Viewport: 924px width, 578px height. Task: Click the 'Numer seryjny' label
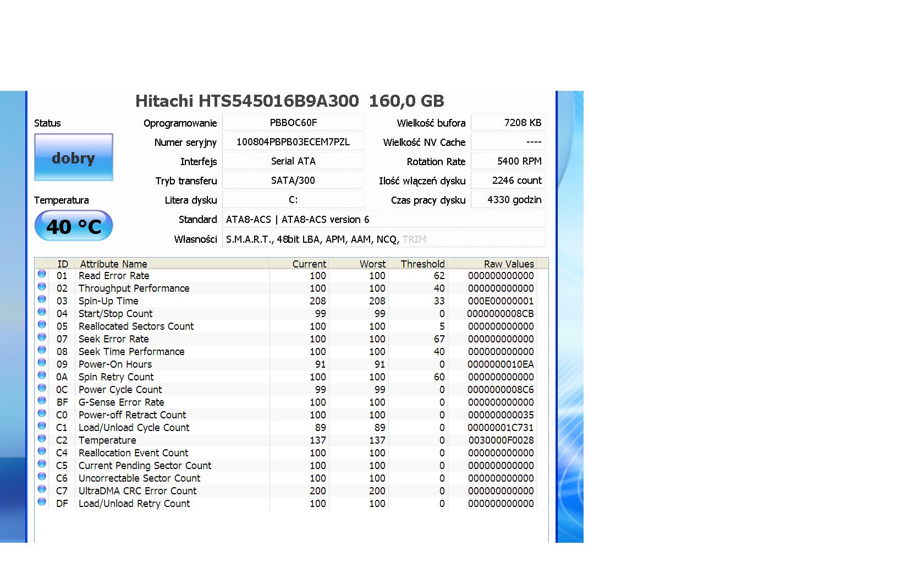click(185, 142)
